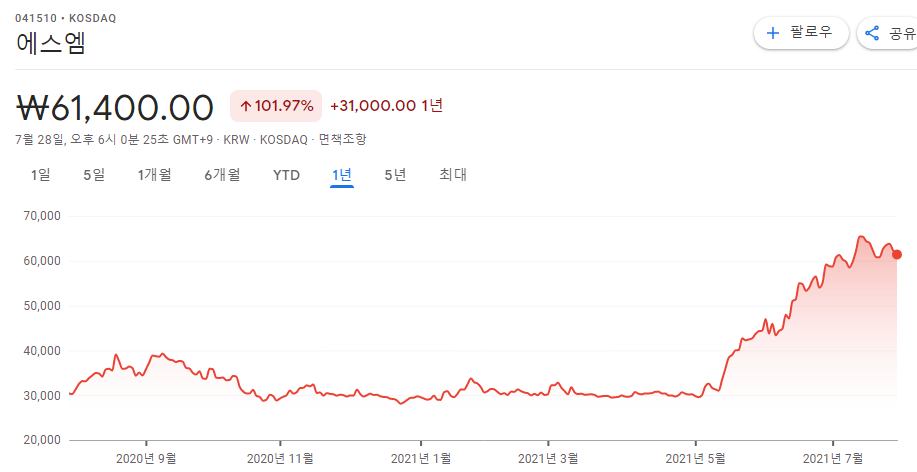This screenshot has height=472, width=917.
Task: Switch chart range to 1일
Action: (x=40, y=175)
